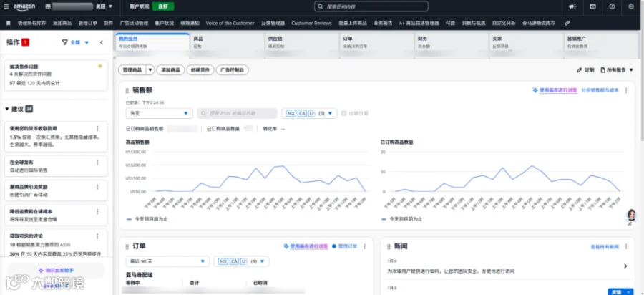Open the hamburger main menu
Viewport: 644px width, 295px height.
6,6
